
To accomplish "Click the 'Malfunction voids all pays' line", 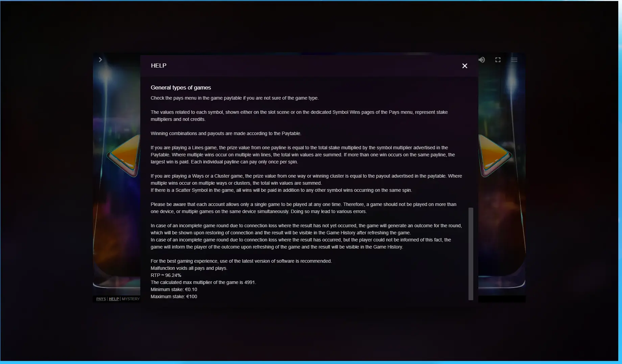I will pyautogui.click(x=189, y=268).
